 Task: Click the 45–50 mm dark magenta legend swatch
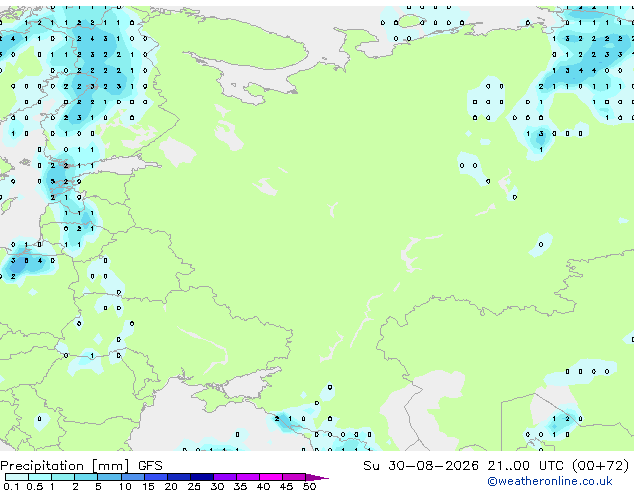click(x=294, y=477)
